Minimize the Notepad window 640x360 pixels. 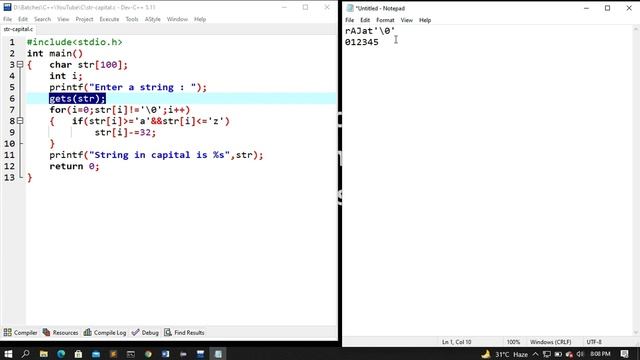tap(586, 8)
